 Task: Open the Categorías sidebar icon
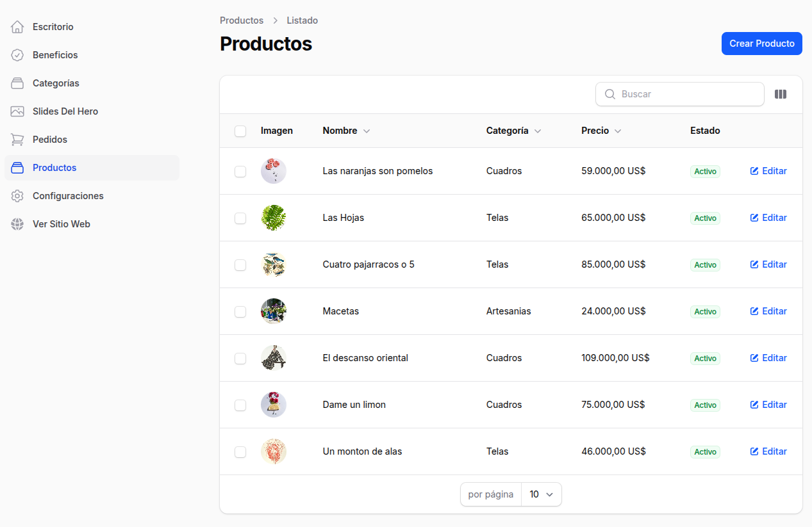point(17,83)
